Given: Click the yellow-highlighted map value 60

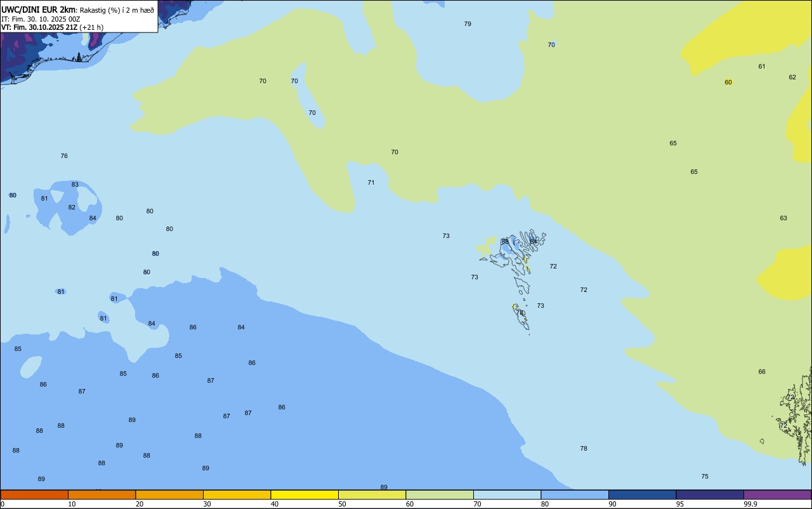Looking at the screenshot, I should 728,83.
